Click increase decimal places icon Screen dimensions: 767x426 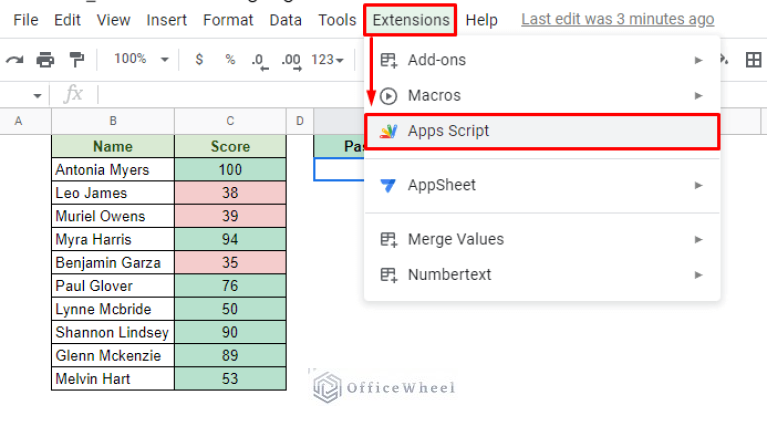point(292,61)
